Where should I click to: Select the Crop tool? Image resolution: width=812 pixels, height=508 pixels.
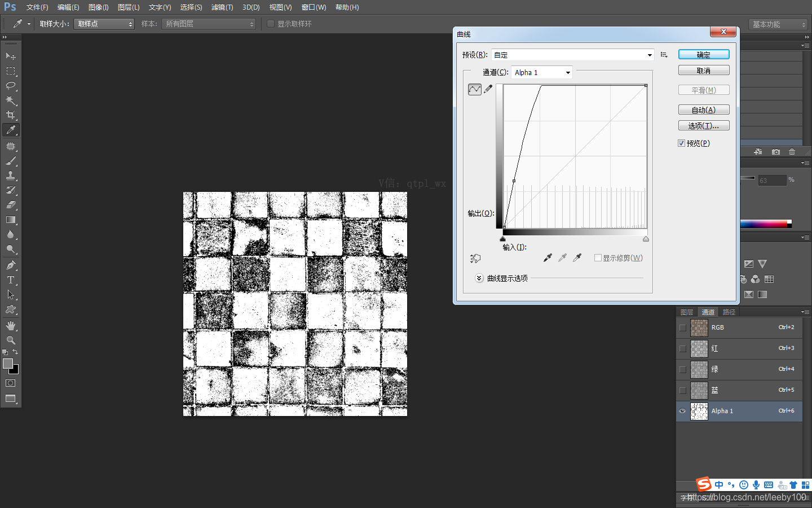(x=11, y=115)
